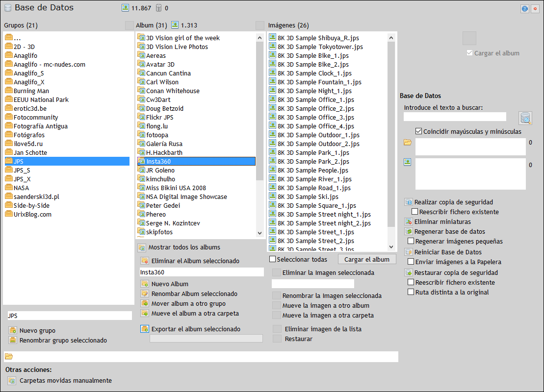Click the empty image name field
This screenshot has width=544, height=392.
[x=313, y=284]
